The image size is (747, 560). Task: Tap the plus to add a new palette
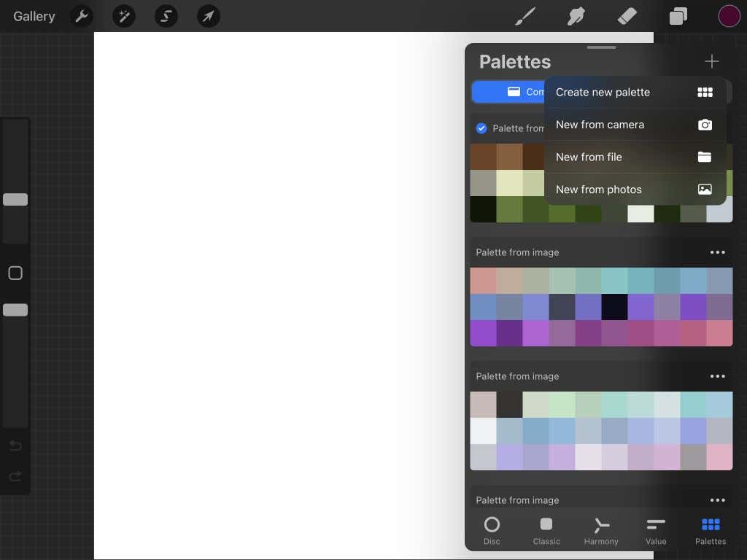[711, 61]
